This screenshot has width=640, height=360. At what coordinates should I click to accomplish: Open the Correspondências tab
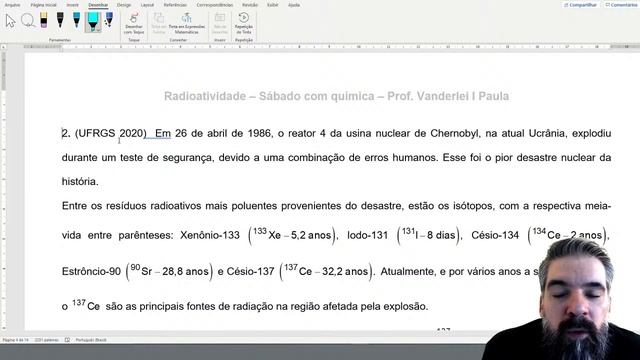coord(215,5)
